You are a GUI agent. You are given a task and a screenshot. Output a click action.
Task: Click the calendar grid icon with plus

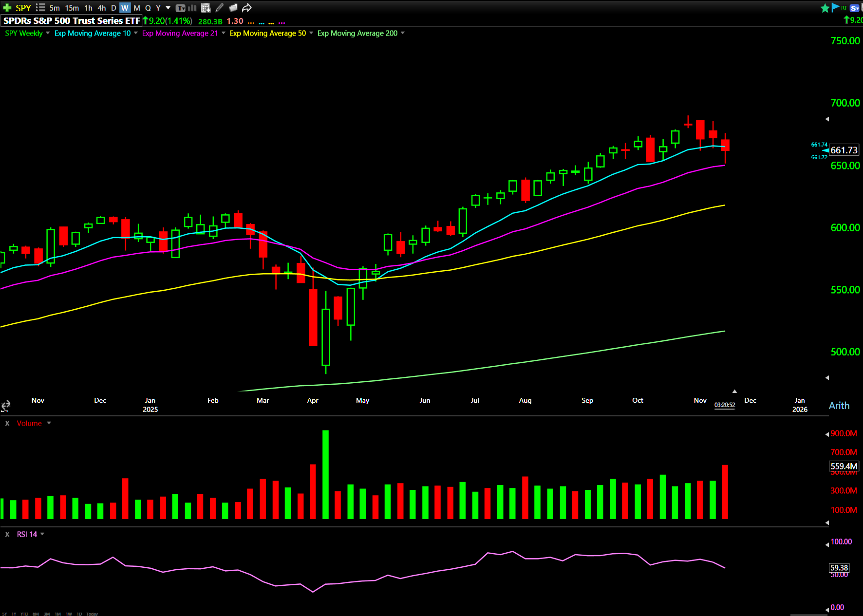[206, 8]
